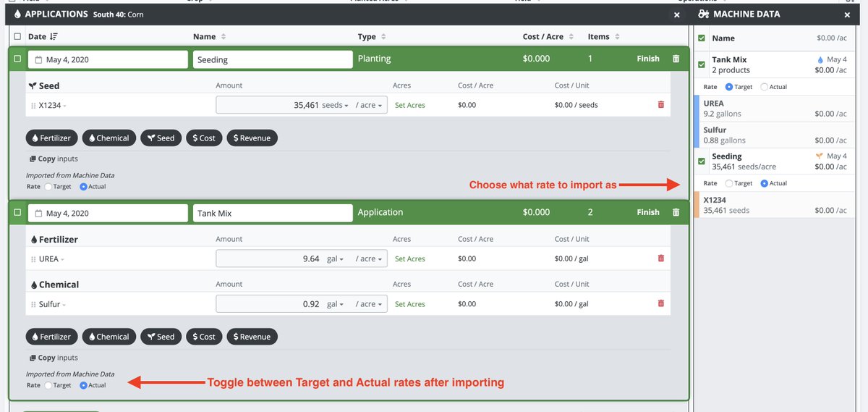Open the seeds unit dropdown for X1234
The height and width of the screenshot is (412, 868).
(x=335, y=105)
